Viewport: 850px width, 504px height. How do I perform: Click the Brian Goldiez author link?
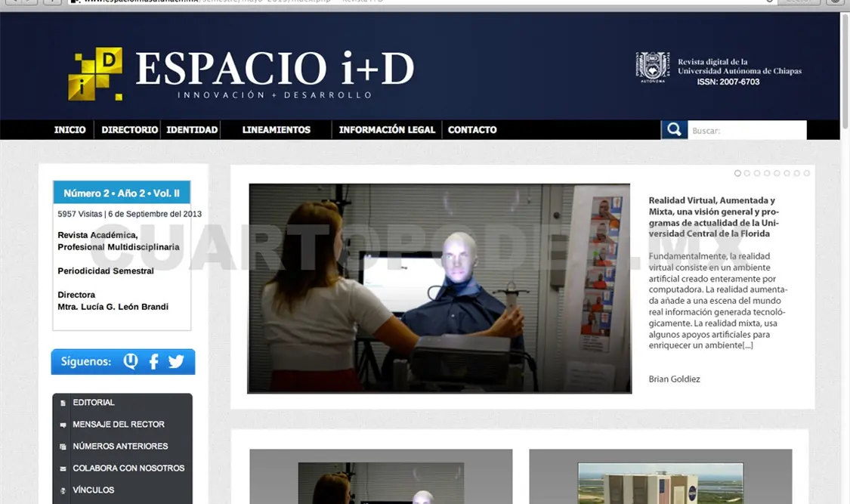click(674, 379)
